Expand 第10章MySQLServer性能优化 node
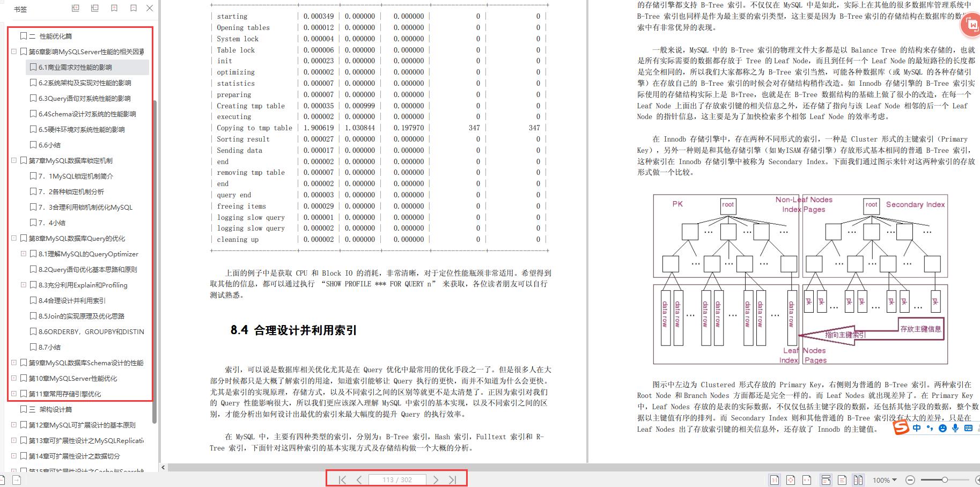This screenshot has height=487, width=980. click(14, 378)
